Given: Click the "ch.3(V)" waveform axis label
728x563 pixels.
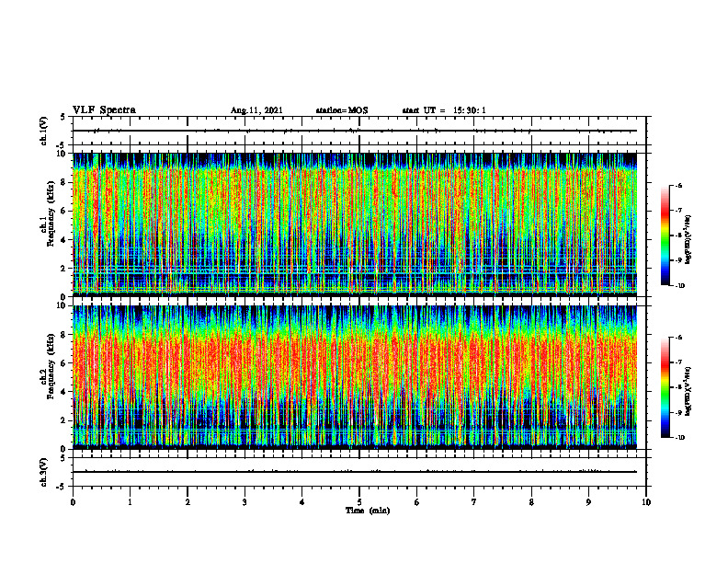Looking at the screenshot, I should 43,472.
